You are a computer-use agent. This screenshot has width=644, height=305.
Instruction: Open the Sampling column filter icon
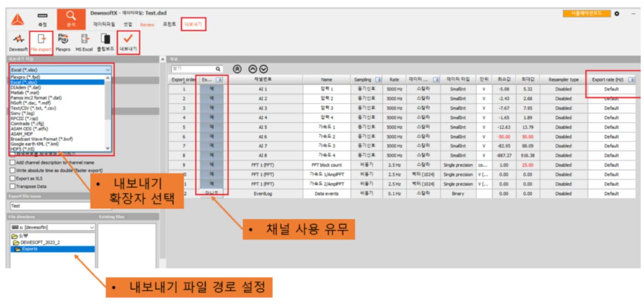pyautogui.click(x=378, y=80)
